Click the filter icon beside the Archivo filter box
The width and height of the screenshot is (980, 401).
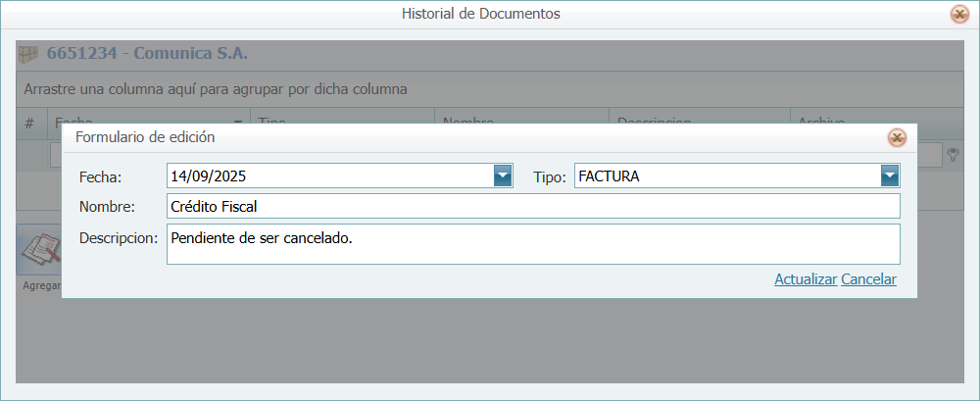click(x=952, y=154)
